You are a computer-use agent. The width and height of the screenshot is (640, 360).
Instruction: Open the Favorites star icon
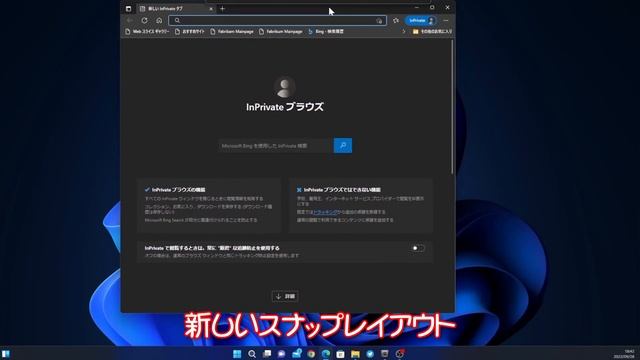[x=396, y=20]
